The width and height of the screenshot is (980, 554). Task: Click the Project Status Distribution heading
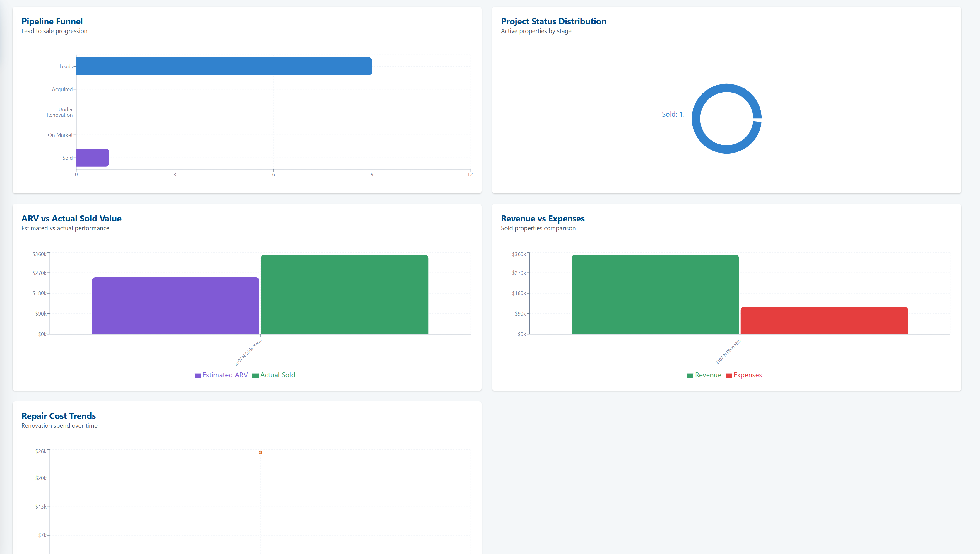pos(553,21)
